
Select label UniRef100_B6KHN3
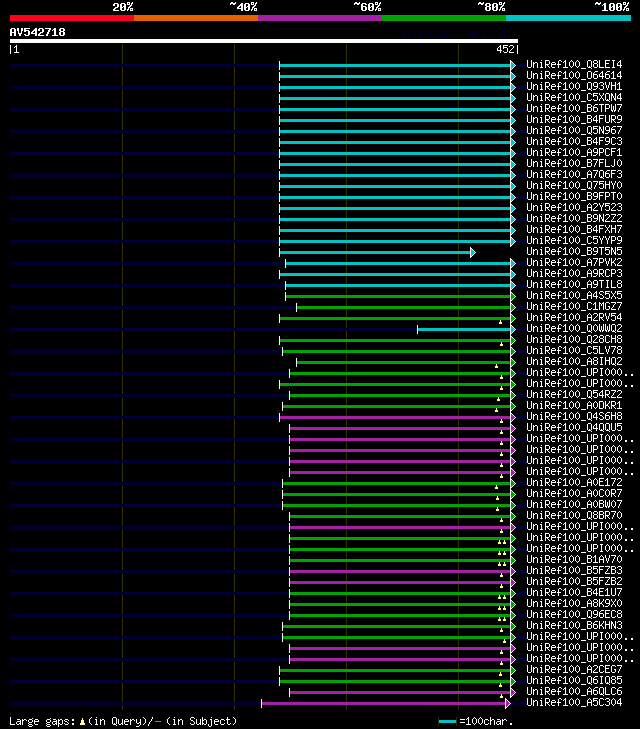[574, 625]
